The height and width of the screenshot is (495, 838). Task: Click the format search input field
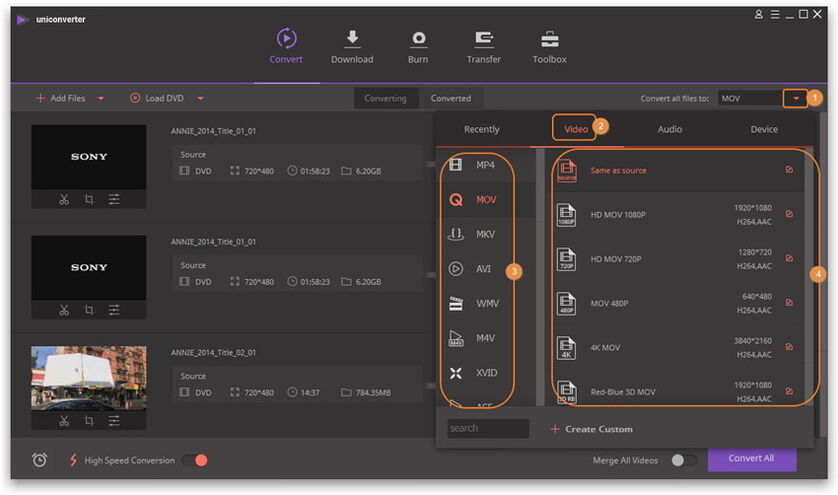coord(488,428)
